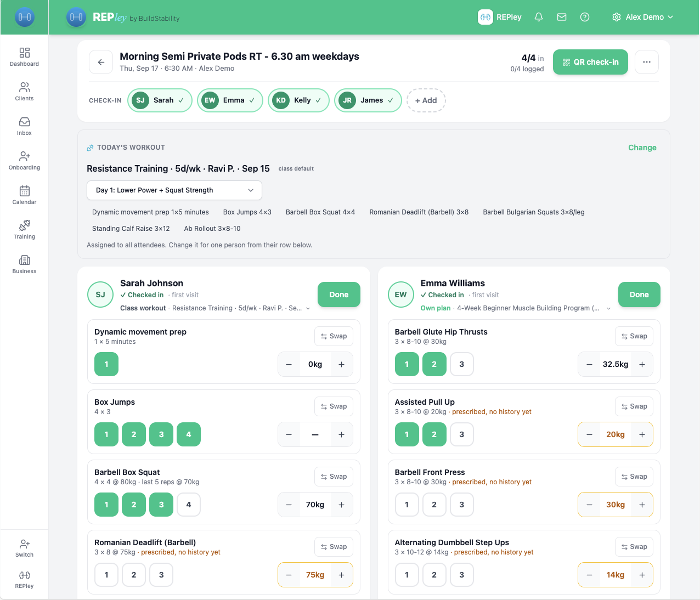Open the help question mark icon
Image resolution: width=700 pixels, height=600 pixels.
585,17
